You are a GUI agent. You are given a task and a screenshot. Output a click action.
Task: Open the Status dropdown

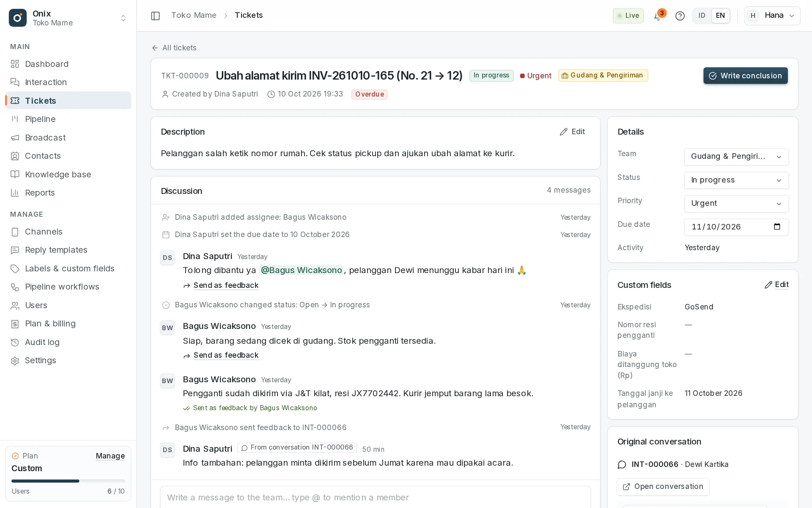pyautogui.click(x=736, y=180)
